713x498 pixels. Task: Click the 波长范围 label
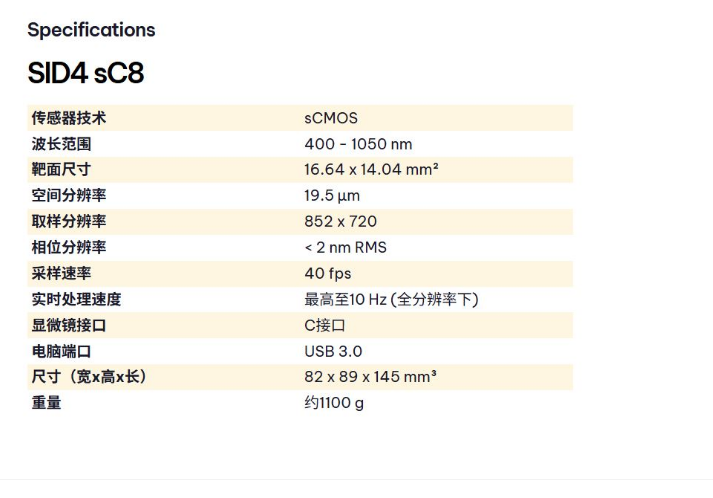tap(61, 144)
